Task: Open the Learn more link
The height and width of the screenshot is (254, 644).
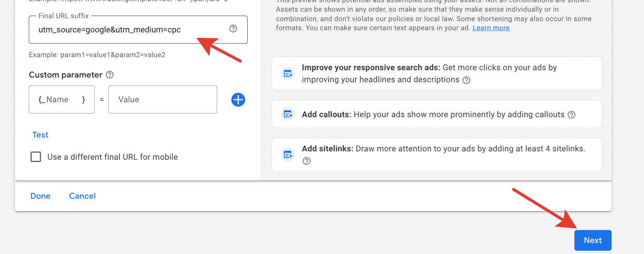Action: click(x=491, y=28)
